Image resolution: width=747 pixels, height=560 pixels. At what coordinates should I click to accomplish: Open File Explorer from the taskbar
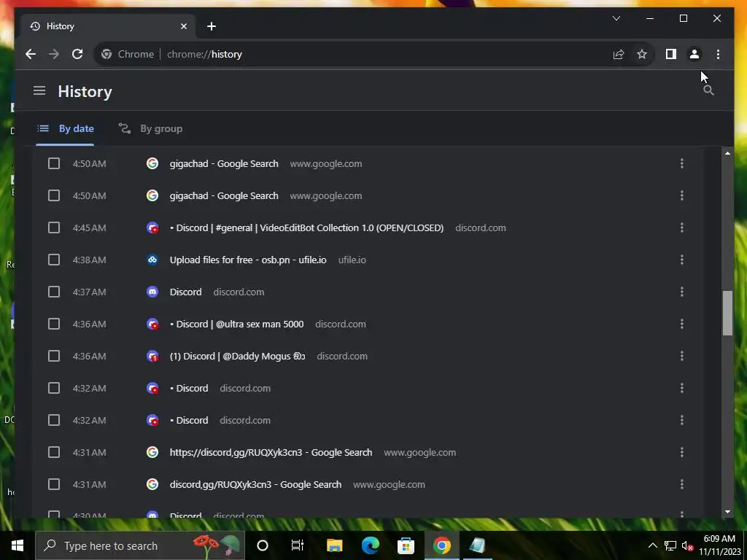click(334, 545)
